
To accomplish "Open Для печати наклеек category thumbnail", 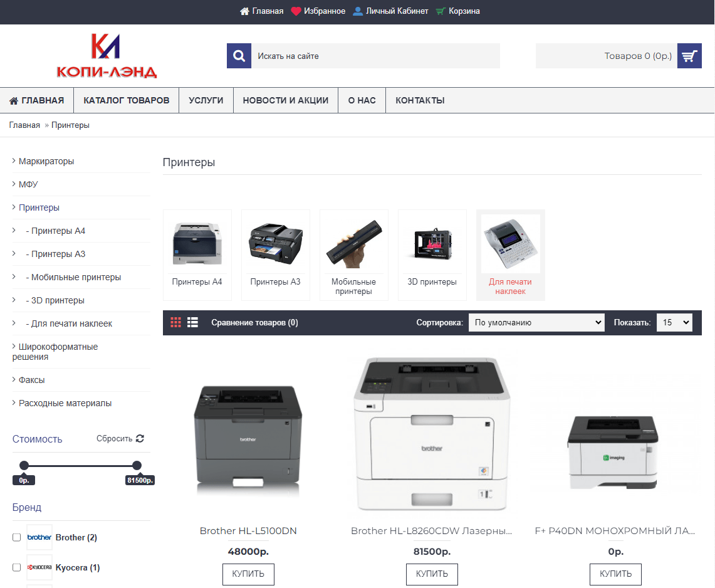I will coord(511,244).
